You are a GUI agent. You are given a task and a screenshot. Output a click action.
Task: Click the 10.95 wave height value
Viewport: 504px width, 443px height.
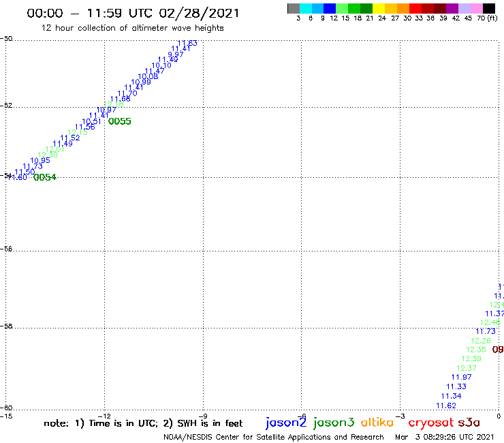tap(40, 161)
